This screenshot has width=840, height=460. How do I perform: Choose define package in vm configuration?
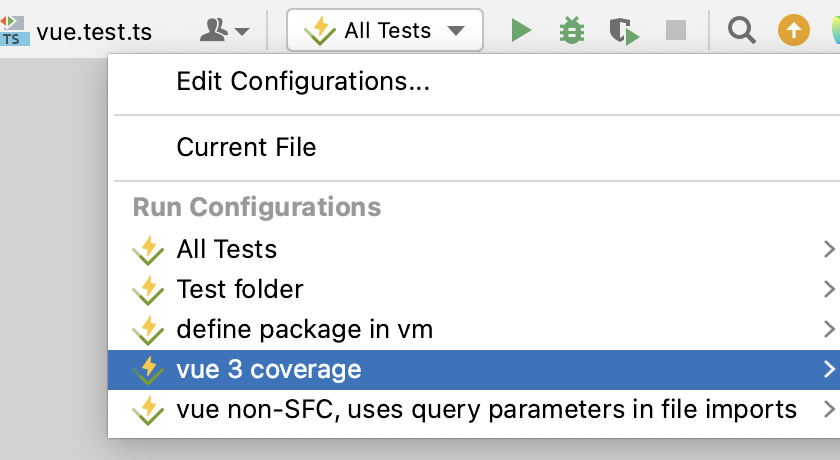[304, 329]
